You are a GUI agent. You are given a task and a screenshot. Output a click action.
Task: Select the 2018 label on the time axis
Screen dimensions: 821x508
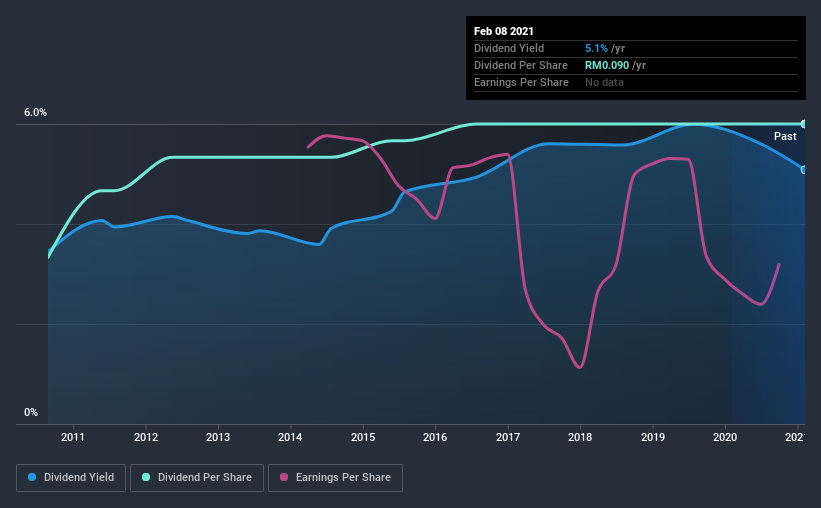(x=580, y=437)
